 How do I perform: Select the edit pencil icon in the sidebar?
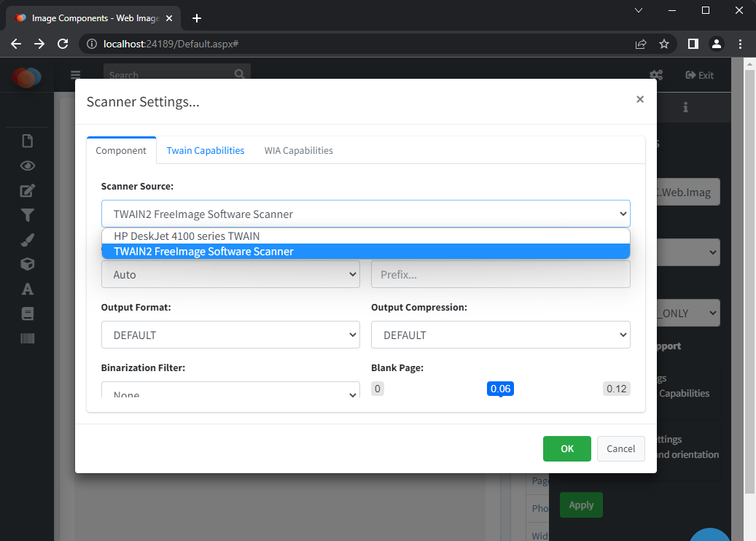click(x=28, y=190)
